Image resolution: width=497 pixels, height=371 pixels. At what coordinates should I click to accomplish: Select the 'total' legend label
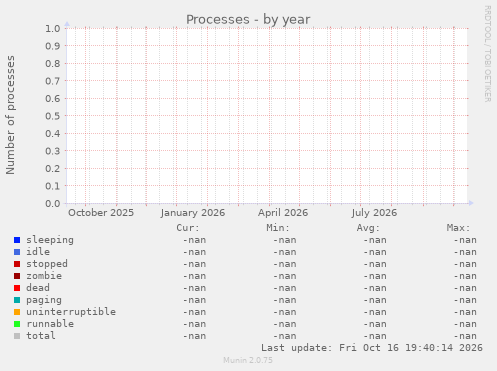click(41, 336)
